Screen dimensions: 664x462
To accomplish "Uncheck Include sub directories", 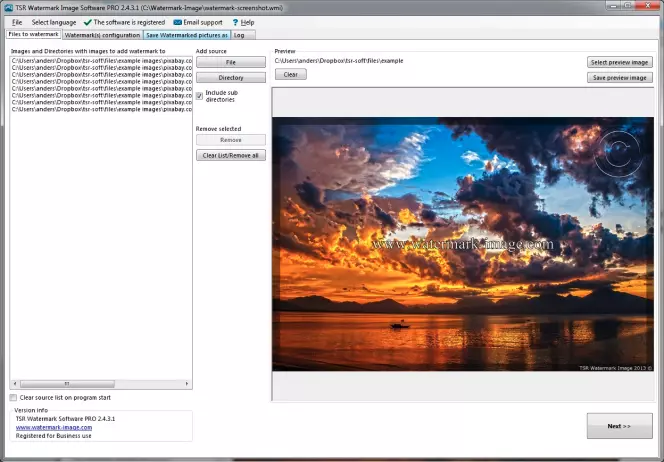I will click(x=199, y=96).
